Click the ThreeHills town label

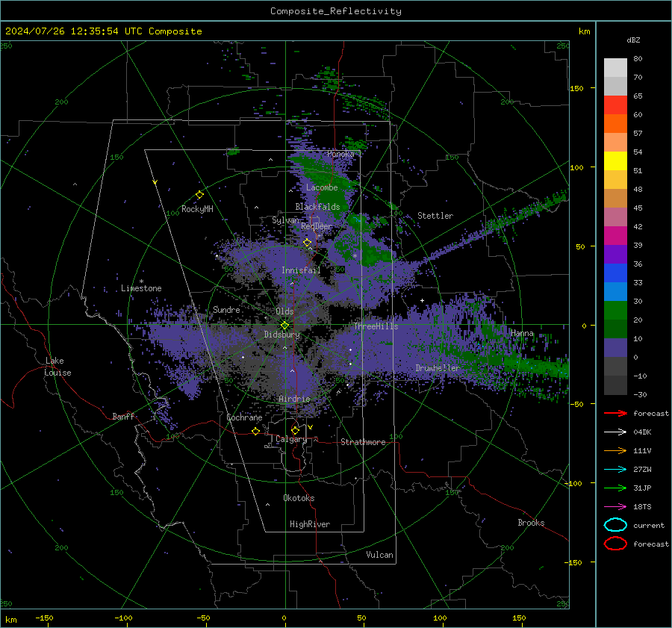coord(376,326)
